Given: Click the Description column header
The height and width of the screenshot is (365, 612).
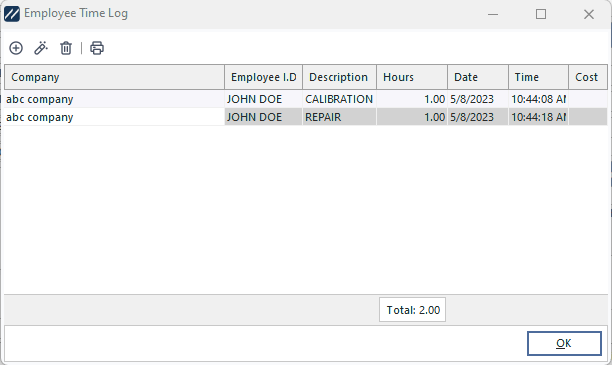Looking at the screenshot, I should 339,77.
